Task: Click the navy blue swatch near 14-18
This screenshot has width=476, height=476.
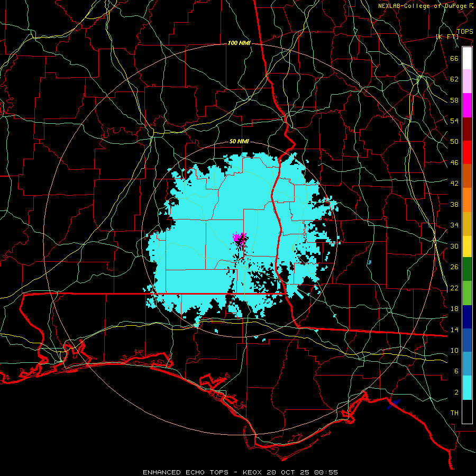Action: 467,317
